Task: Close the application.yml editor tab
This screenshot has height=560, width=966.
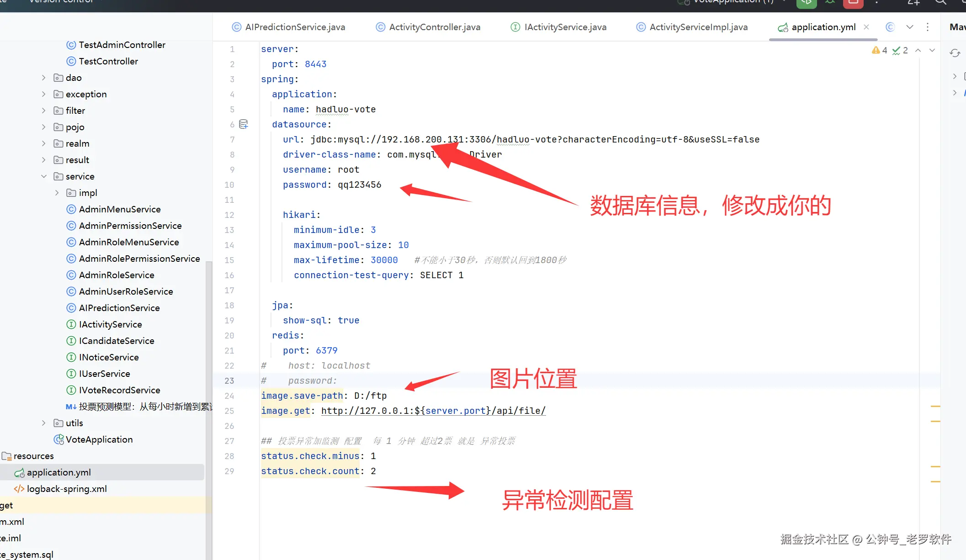Action: click(x=866, y=27)
